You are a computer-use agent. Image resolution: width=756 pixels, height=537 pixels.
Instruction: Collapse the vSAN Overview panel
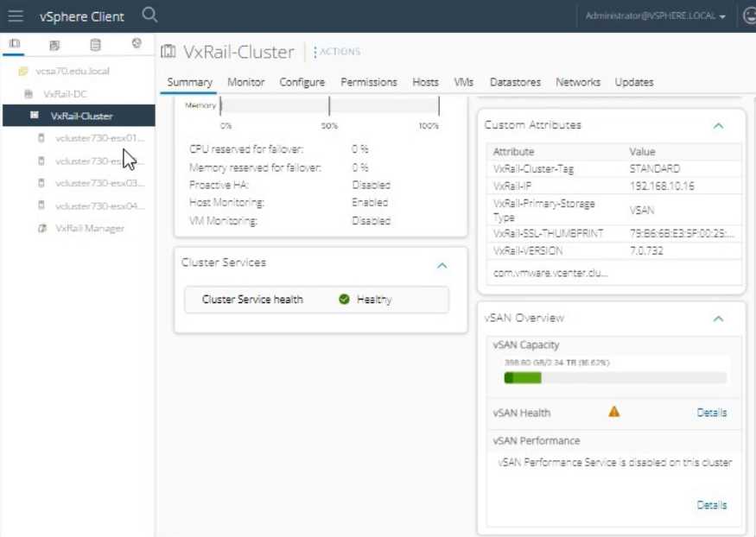pos(720,319)
